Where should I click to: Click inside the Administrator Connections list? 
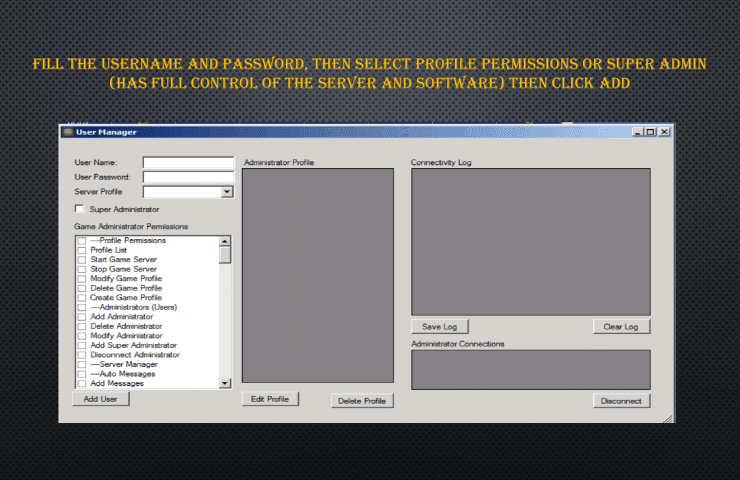[531, 370]
